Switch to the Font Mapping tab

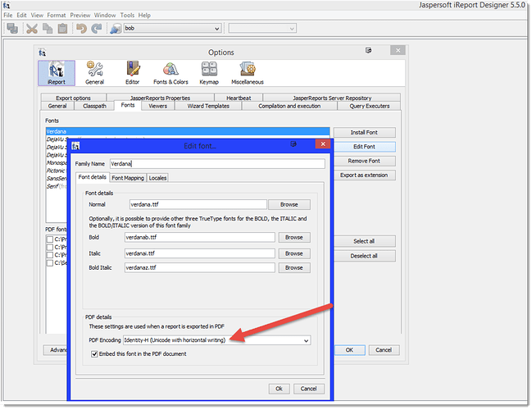128,178
